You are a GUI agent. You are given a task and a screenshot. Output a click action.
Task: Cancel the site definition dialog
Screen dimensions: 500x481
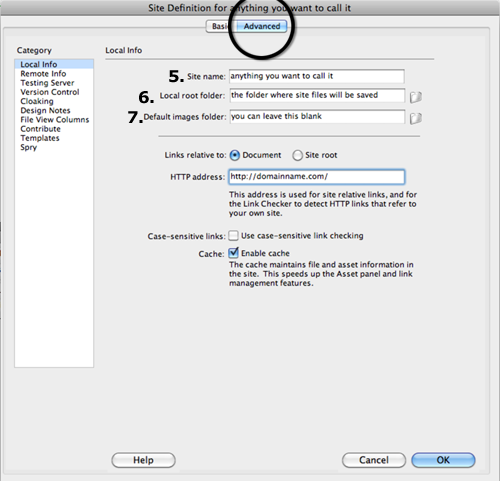pyautogui.click(x=374, y=460)
